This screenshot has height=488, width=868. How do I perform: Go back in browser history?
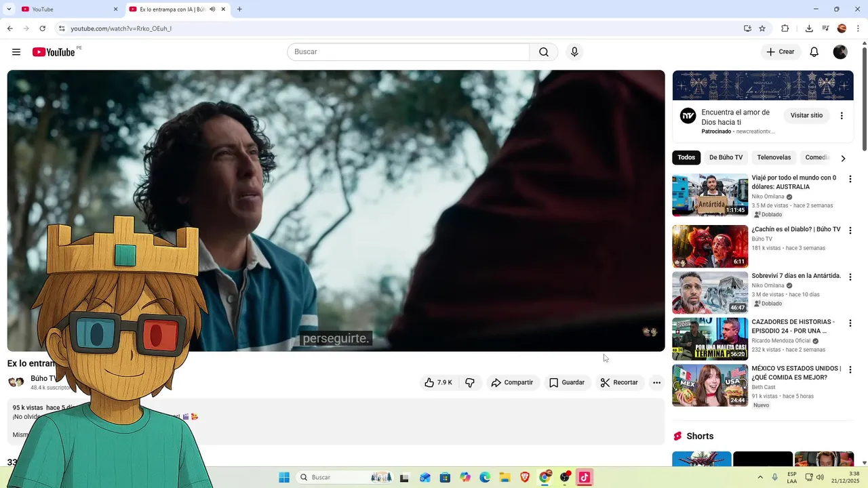(9, 28)
